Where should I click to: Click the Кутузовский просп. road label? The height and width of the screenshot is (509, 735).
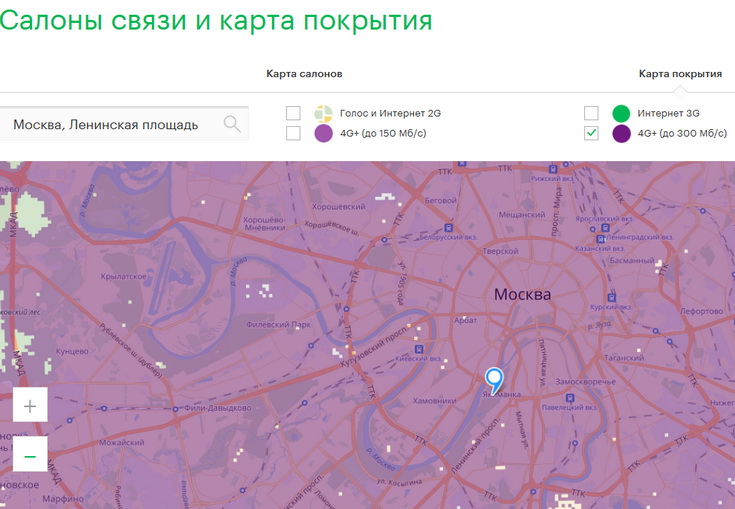click(x=373, y=344)
